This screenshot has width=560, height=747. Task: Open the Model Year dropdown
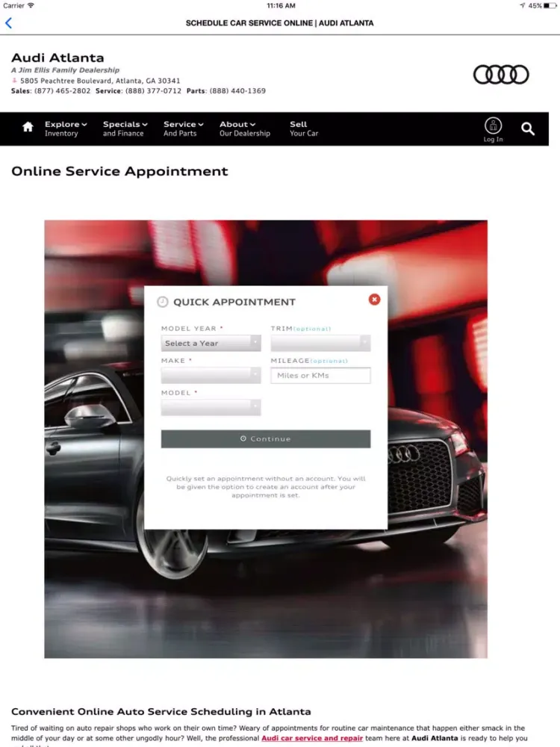tap(211, 343)
